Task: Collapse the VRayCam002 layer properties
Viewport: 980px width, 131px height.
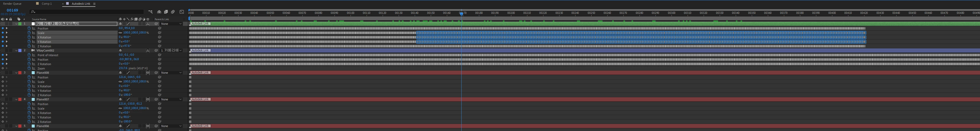Action: [x=16, y=50]
